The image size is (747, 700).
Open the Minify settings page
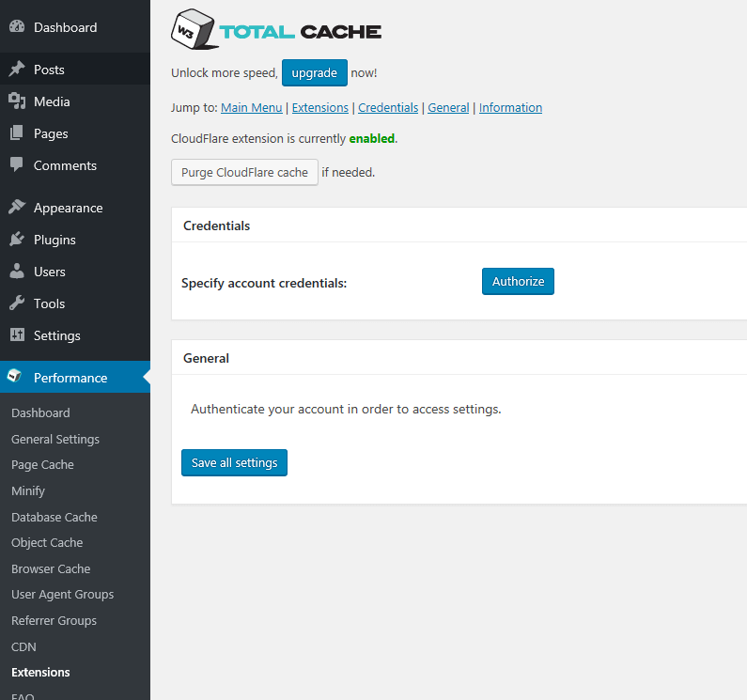pyautogui.click(x=28, y=490)
